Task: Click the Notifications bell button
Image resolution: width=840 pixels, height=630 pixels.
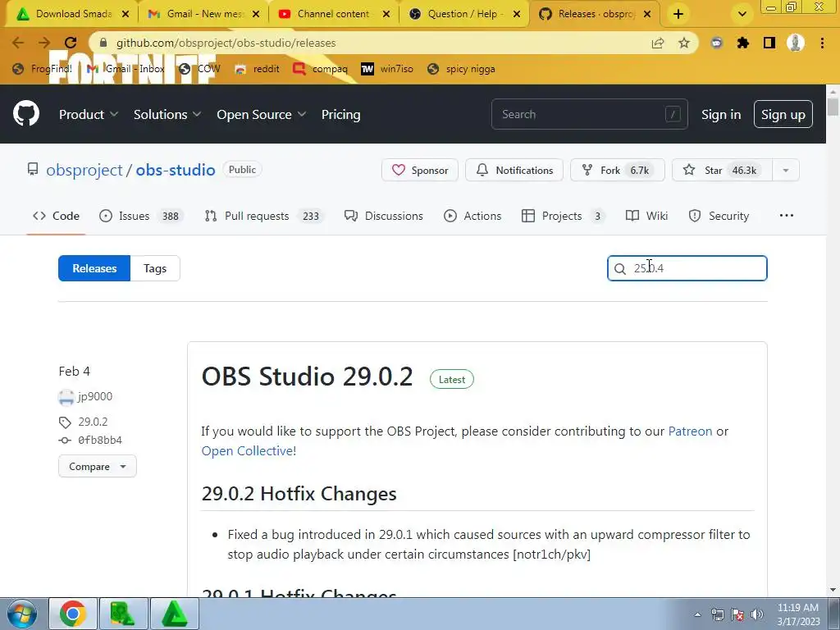Action: point(514,170)
